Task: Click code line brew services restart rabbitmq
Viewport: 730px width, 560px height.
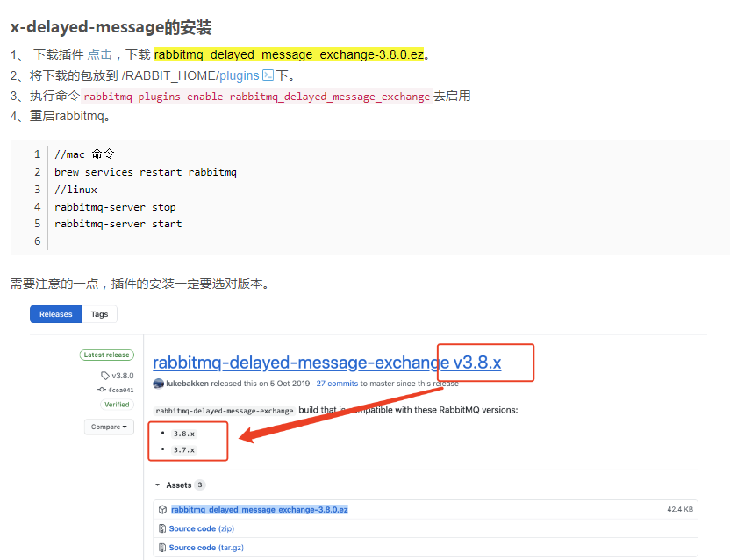Action: pos(146,172)
